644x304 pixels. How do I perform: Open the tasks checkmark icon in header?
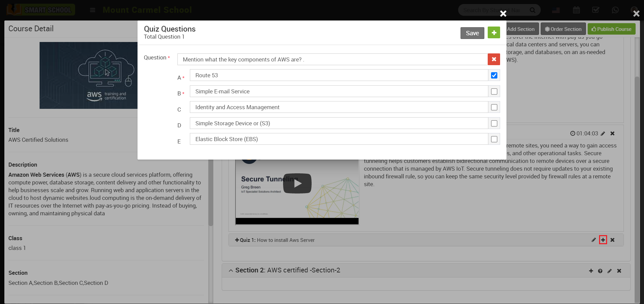pos(596,10)
